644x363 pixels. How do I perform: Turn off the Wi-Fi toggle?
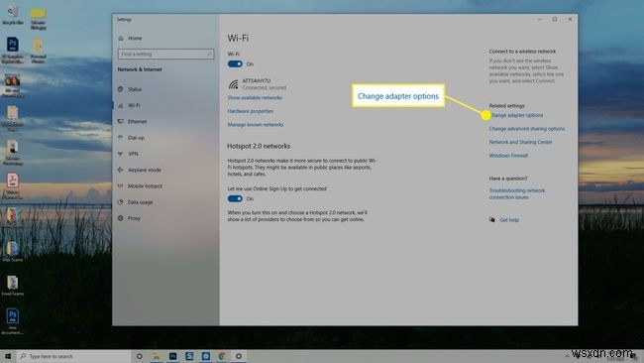[x=235, y=64]
